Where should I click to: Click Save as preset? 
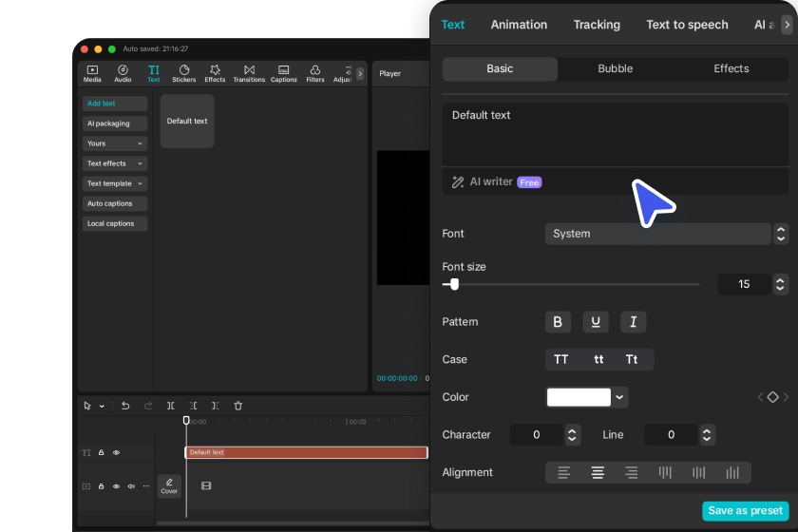pyautogui.click(x=745, y=510)
